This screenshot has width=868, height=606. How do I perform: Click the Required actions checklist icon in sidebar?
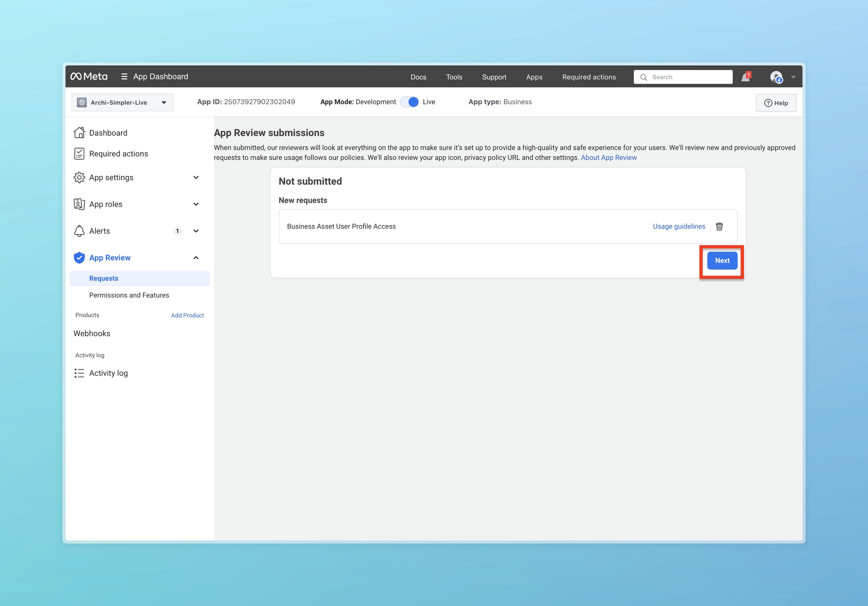tap(79, 154)
